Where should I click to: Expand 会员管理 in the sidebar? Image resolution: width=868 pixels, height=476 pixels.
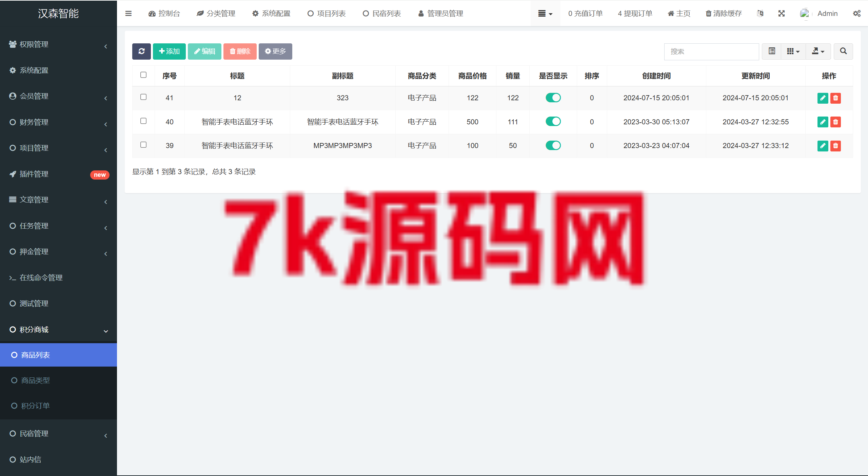pyautogui.click(x=58, y=96)
